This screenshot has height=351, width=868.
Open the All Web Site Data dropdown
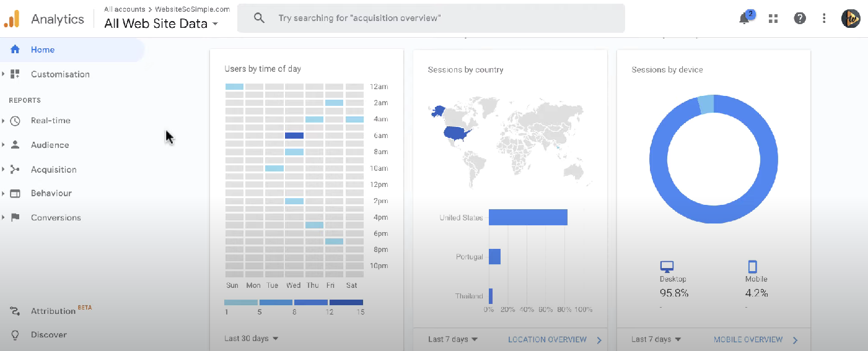(161, 24)
